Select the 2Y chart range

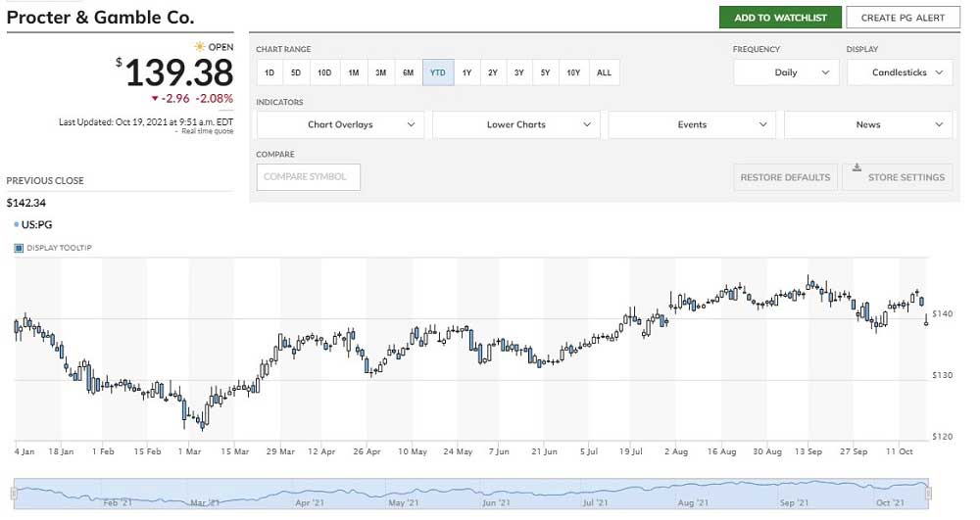tap(493, 72)
